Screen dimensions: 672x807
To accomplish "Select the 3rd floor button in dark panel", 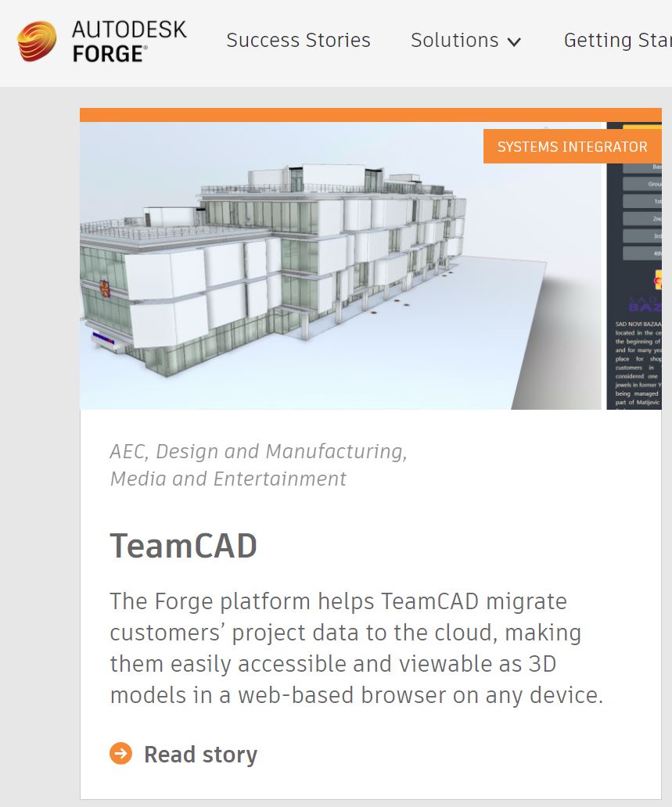I will point(642,235).
